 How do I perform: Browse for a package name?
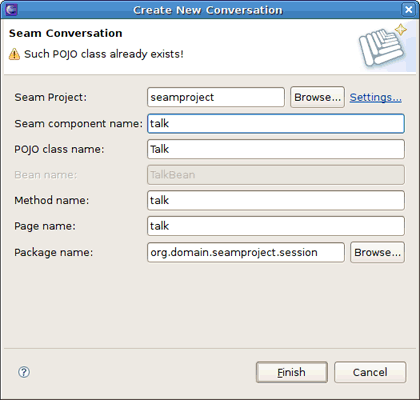point(377,252)
